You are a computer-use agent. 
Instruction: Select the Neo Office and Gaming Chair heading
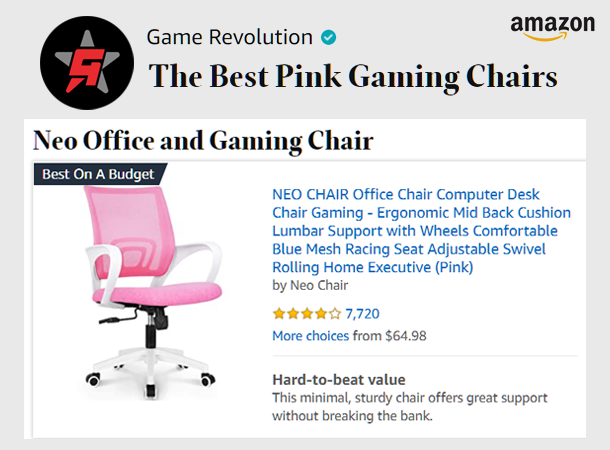coord(203,141)
